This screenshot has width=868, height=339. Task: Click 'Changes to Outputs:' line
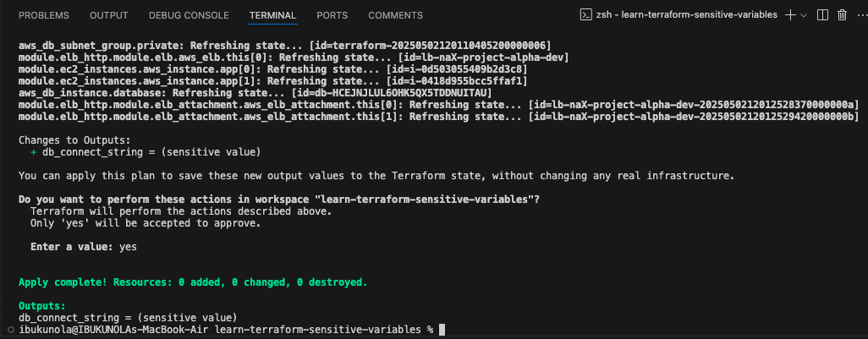[74, 140]
